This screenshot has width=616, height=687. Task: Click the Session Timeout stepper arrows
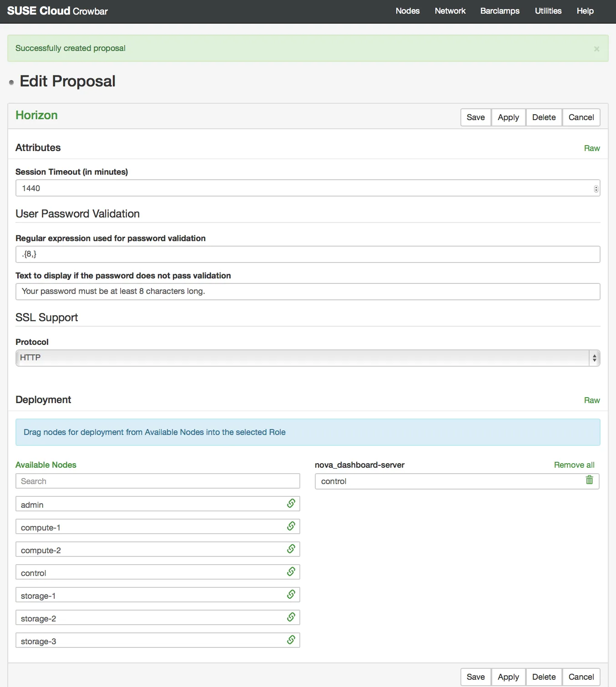(596, 189)
